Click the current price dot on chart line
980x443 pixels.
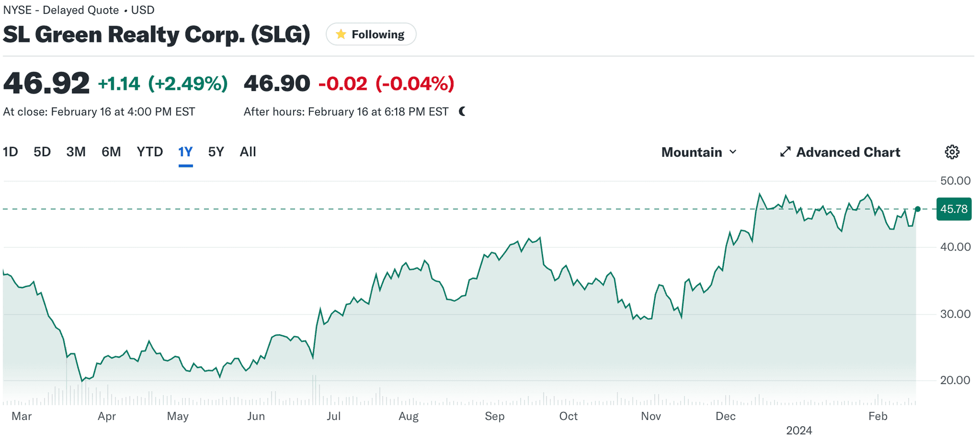918,209
